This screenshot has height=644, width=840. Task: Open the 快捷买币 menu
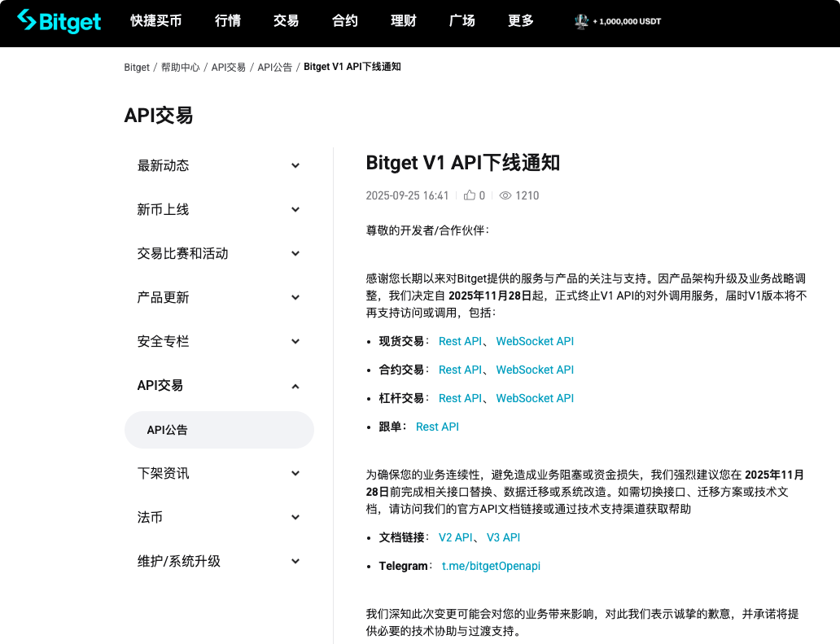[x=156, y=21]
